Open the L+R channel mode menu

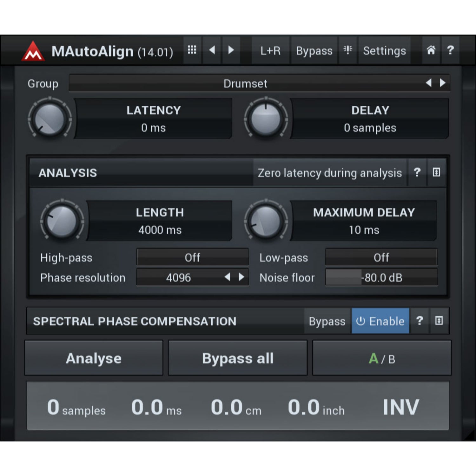[x=270, y=51]
